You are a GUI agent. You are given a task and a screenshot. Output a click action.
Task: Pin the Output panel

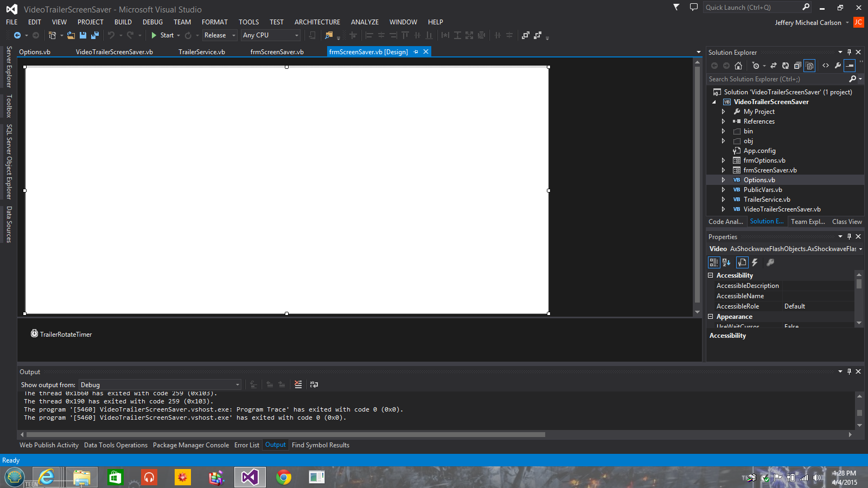849,372
